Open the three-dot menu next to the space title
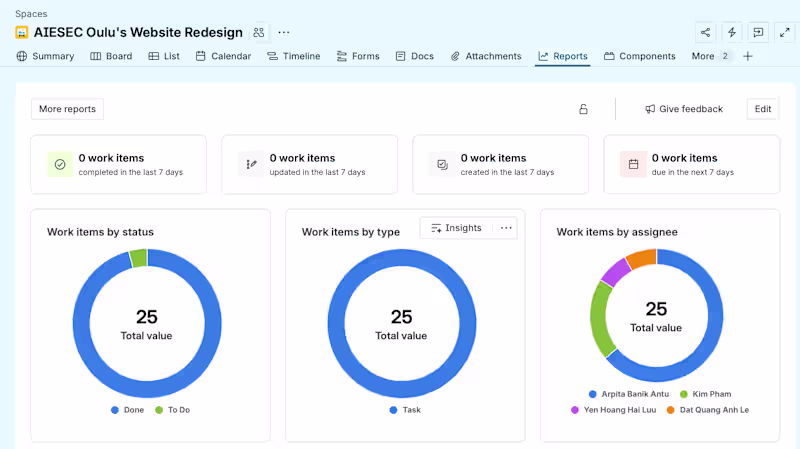Image resolution: width=800 pixels, height=449 pixels. click(284, 33)
